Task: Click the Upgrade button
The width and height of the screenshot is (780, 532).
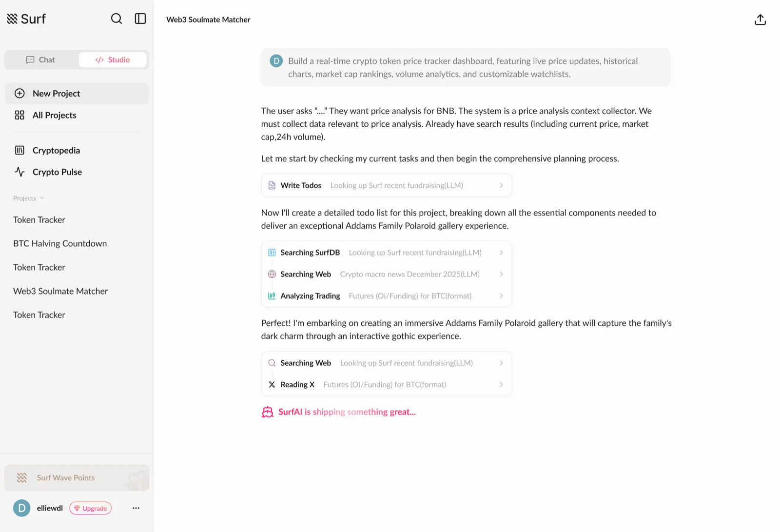Action: pyautogui.click(x=91, y=508)
